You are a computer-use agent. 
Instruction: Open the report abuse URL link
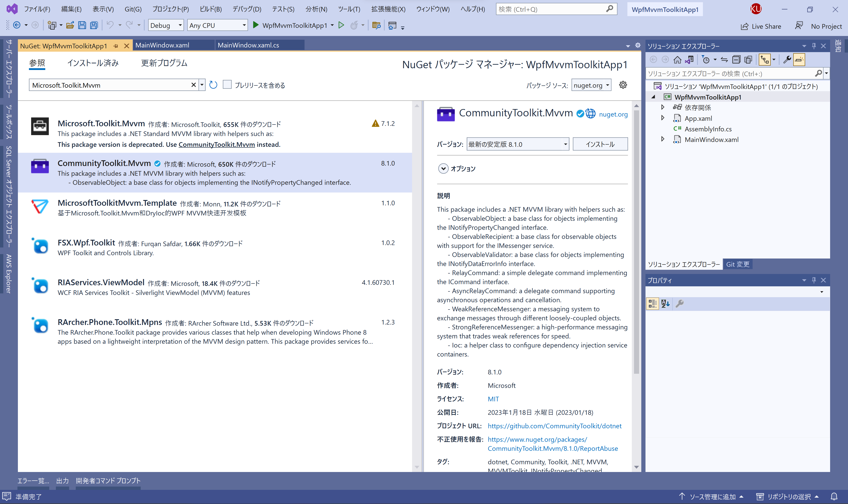553,444
